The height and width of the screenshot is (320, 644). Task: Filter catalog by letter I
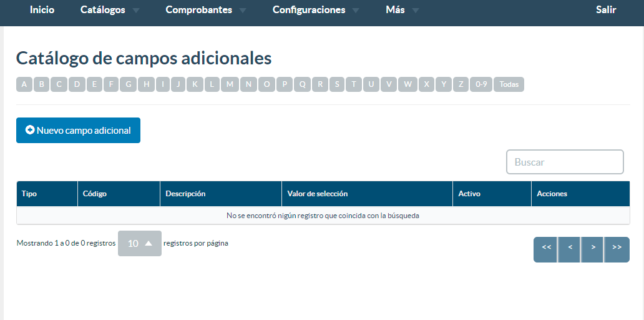pos(163,84)
